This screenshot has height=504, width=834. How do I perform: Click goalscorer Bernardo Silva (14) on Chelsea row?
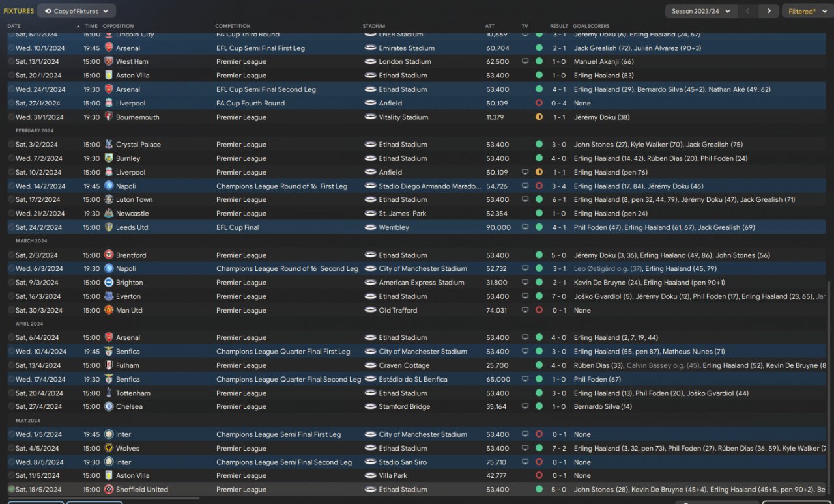[603, 406]
